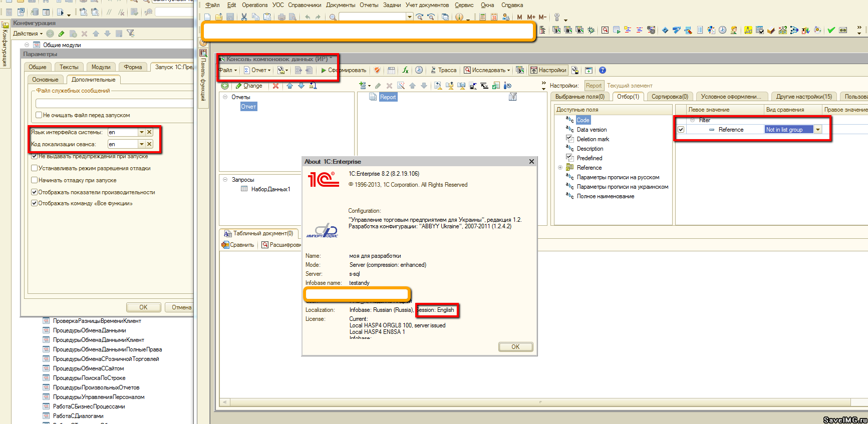This screenshot has width=868, height=424.
Task: Move report down with blue down arrow
Action: [301, 86]
